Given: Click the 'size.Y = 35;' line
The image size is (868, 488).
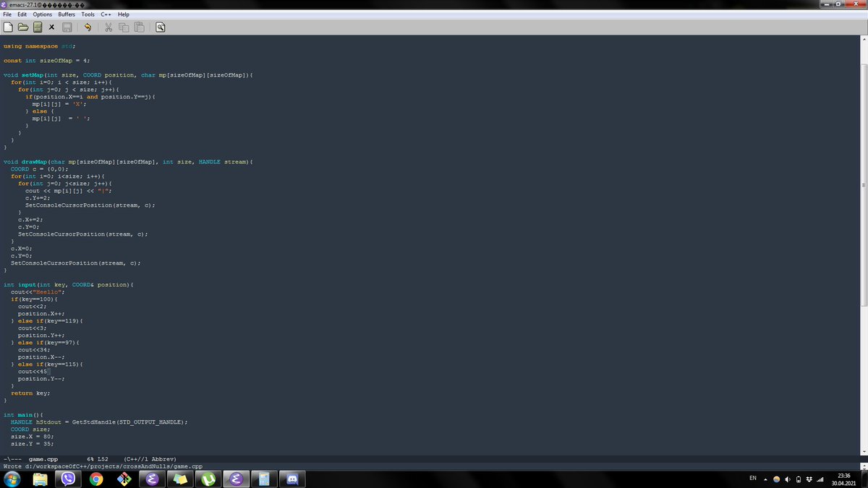Looking at the screenshot, I should coord(32,444).
